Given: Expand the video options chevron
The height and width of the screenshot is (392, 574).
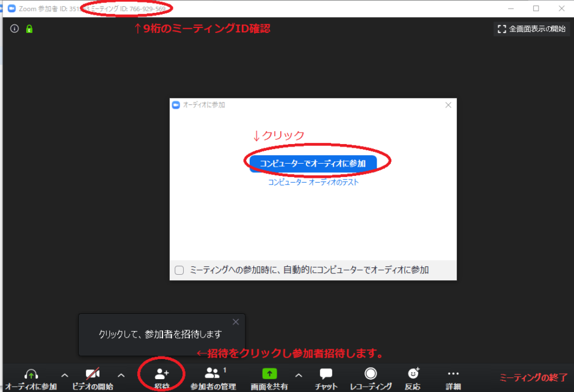Looking at the screenshot, I should coord(121,376).
